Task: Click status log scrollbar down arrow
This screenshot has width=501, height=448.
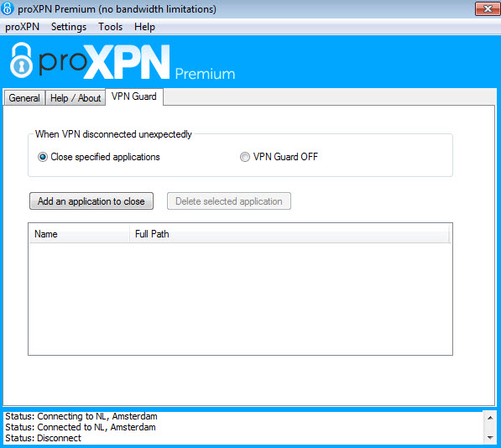Action: (490, 438)
